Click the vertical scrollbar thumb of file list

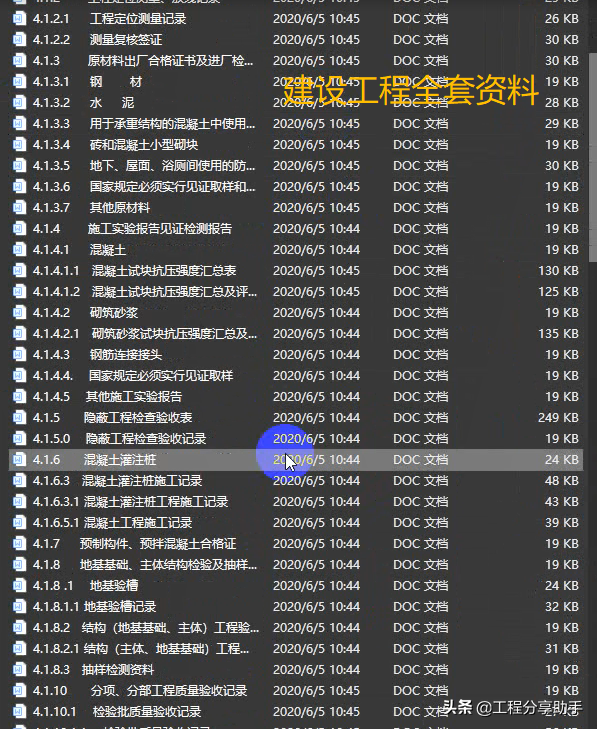click(593, 156)
